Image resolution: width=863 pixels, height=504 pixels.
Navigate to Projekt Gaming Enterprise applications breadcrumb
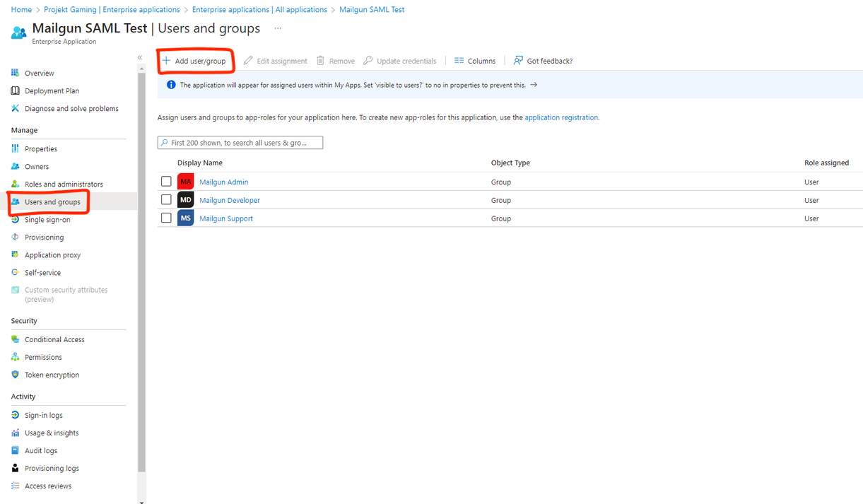112,10
